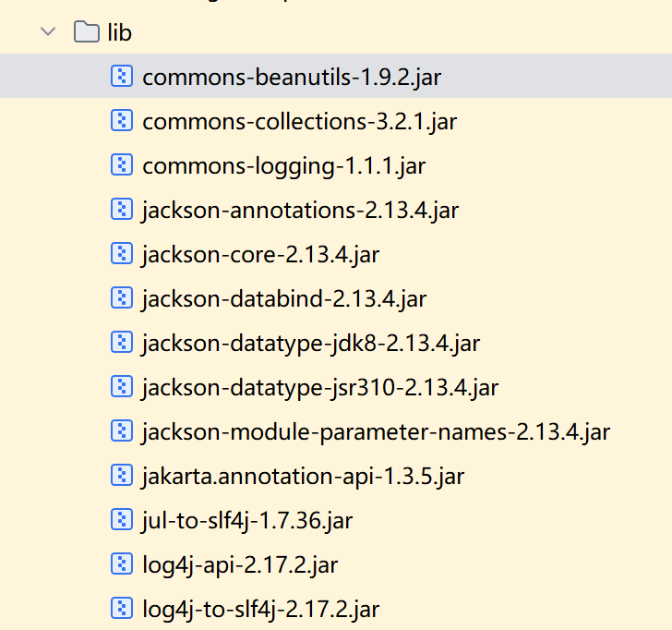Select jackson-databind-2.13.4.jar file
Screen dimensions: 672x630
[x=283, y=298]
